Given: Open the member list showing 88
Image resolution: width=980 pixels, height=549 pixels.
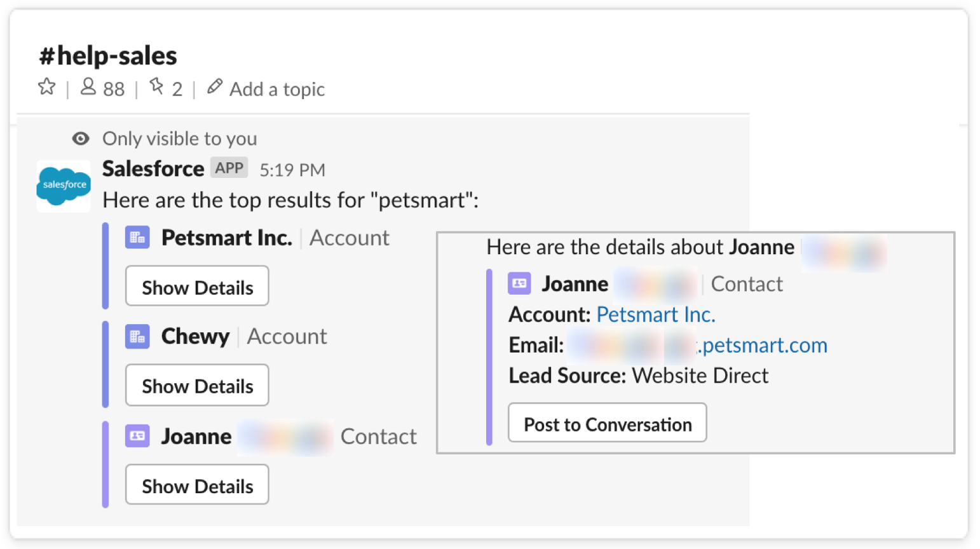Looking at the screenshot, I should point(102,88).
